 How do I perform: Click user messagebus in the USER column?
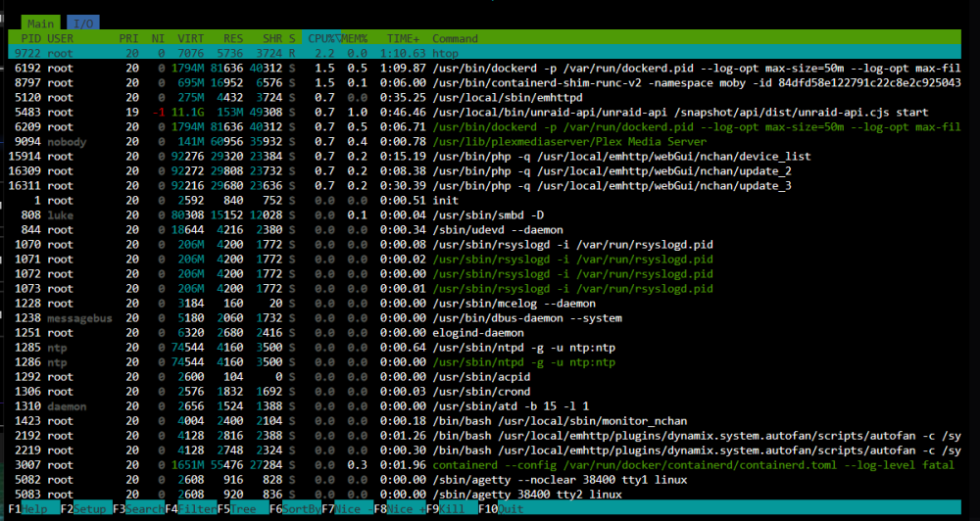click(79, 318)
